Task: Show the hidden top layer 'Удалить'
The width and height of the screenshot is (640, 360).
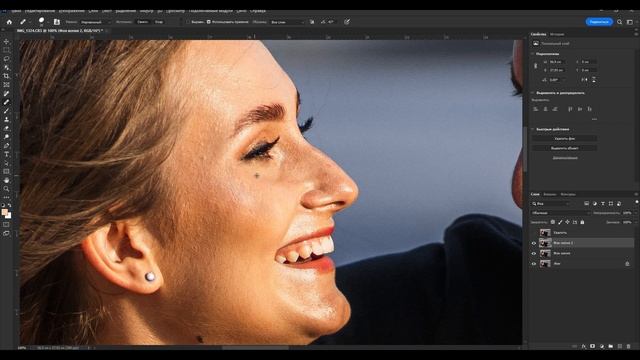Action: (533, 233)
